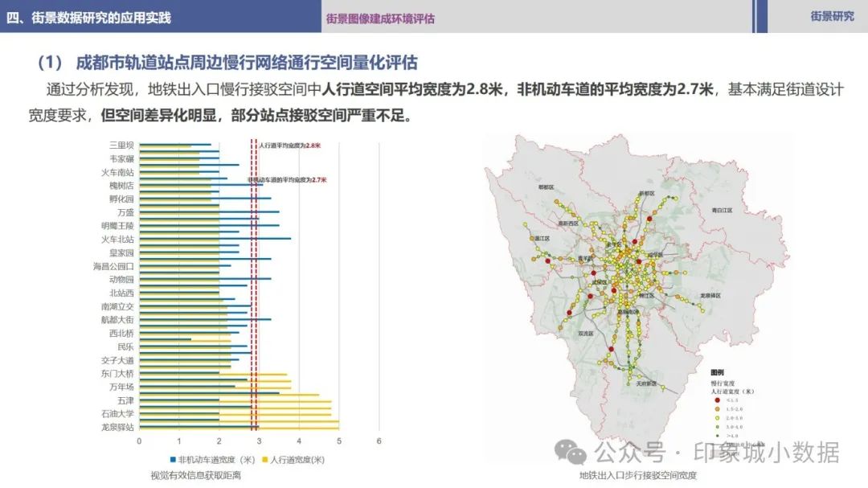Click the 海昌公园口 station label
Viewport: 868px width, 488px height.
113,266
